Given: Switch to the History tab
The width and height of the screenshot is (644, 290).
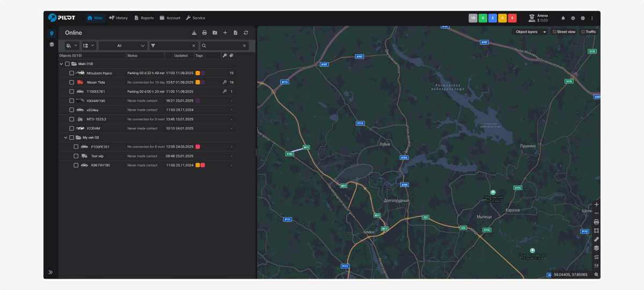Looking at the screenshot, I should point(118,18).
